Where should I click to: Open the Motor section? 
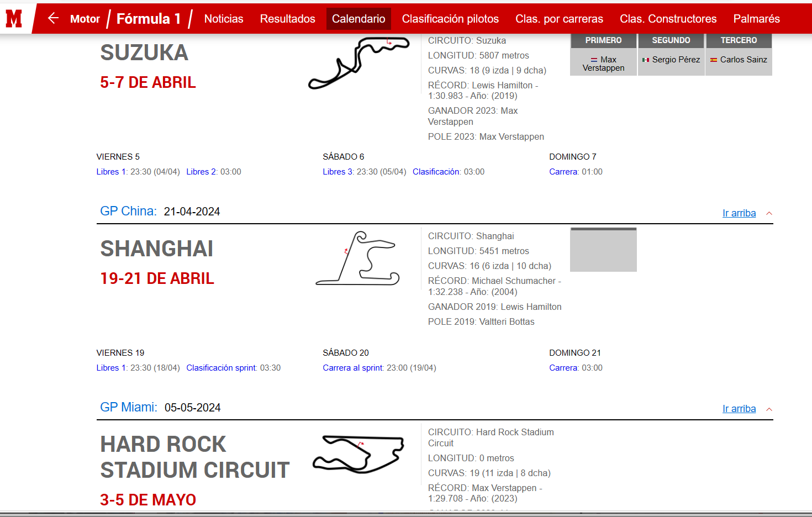pos(85,19)
